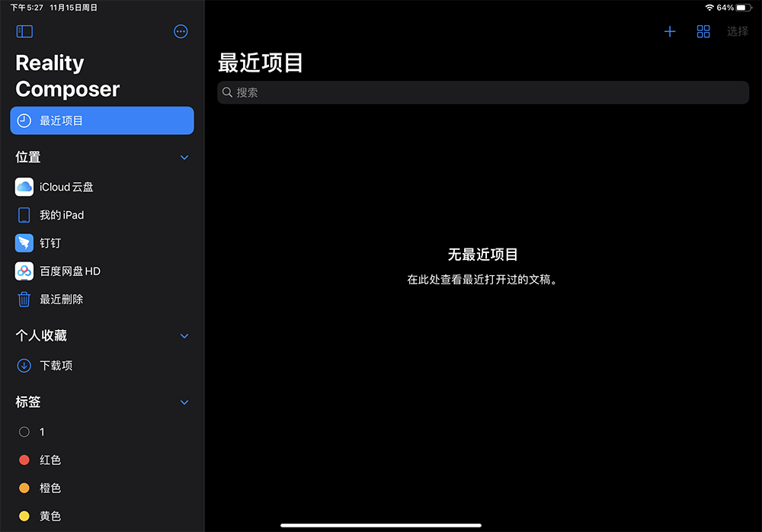Tap the Wi-Fi status icon
This screenshot has width=762, height=532.
click(709, 8)
